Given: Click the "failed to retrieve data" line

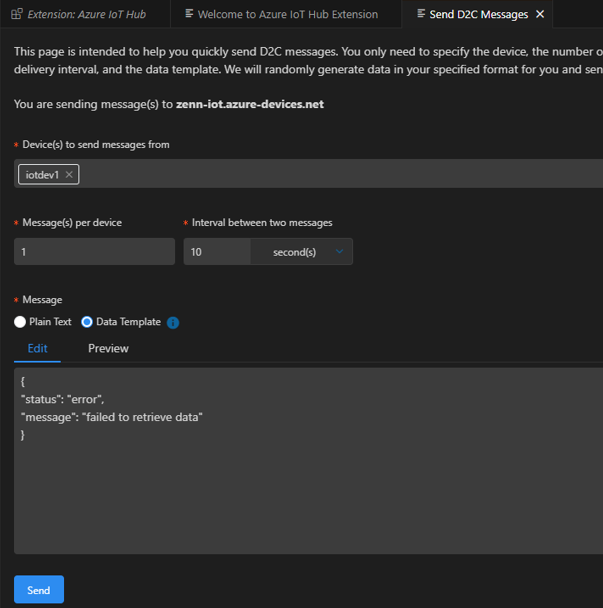Looking at the screenshot, I should (x=112, y=417).
